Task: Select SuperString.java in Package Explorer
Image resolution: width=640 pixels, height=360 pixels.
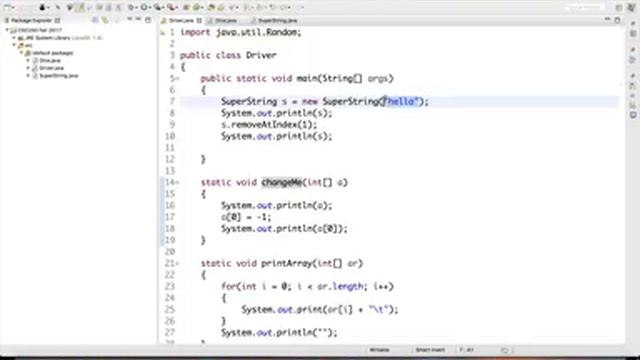Action: (59, 76)
